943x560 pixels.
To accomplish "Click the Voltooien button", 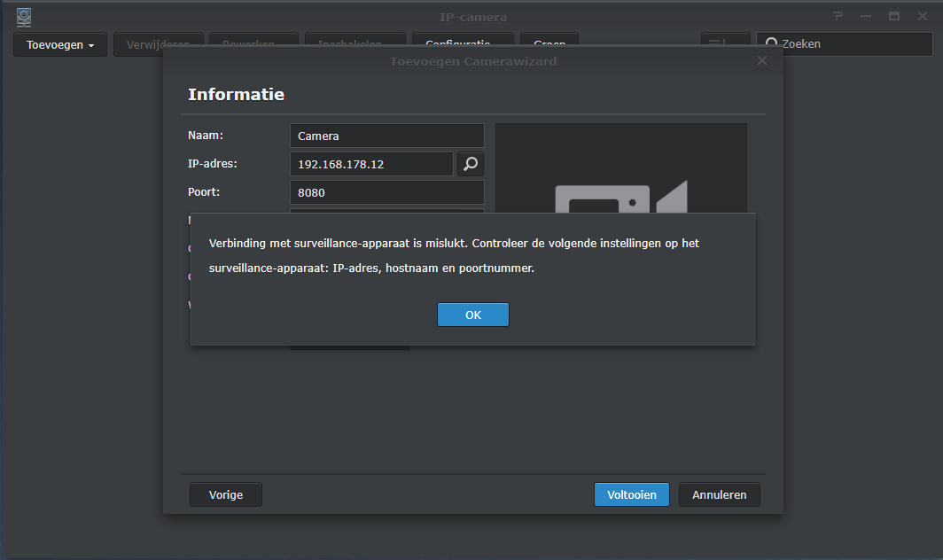I will 631,494.
